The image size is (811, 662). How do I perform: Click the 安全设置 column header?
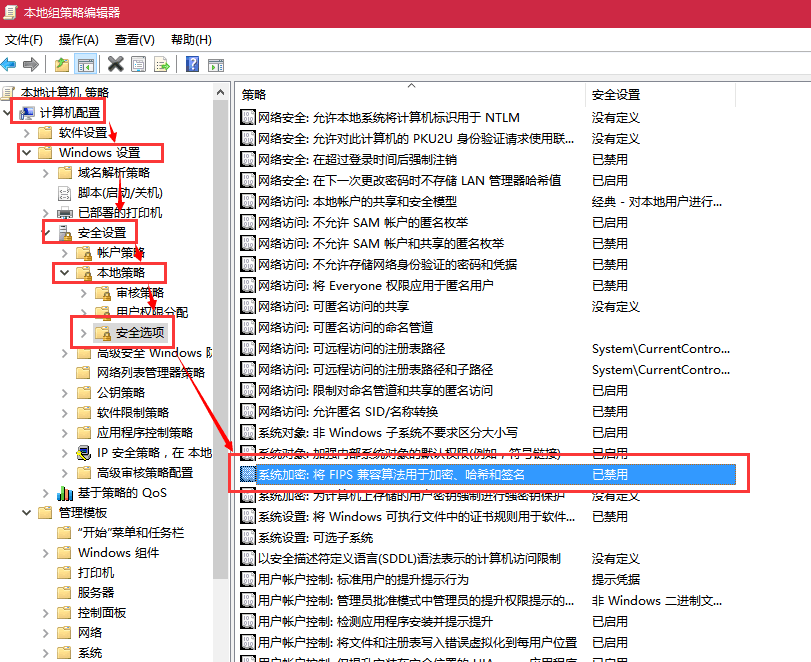point(616,94)
